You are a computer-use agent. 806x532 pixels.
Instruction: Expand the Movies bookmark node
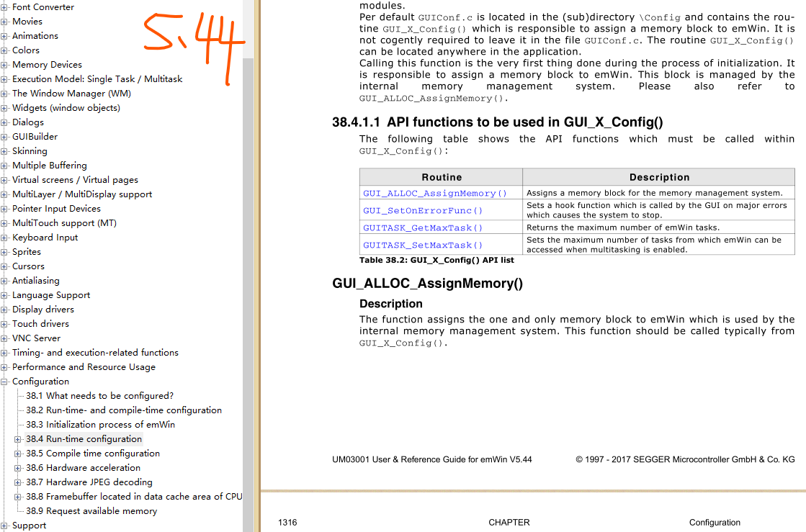4,22
